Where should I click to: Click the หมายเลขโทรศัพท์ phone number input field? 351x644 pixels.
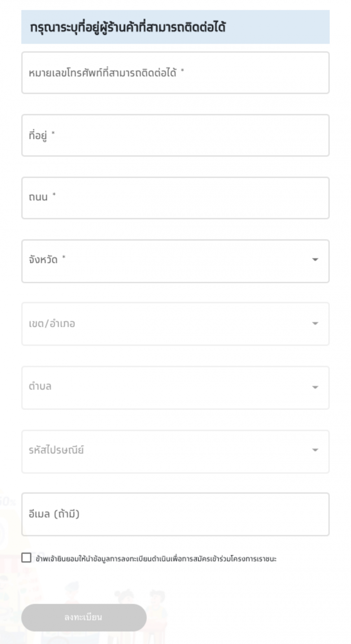click(x=175, y=73)
